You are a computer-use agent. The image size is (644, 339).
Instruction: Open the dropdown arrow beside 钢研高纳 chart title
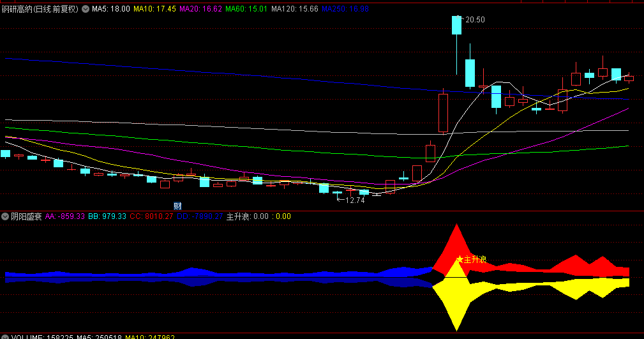tap(86, 9)
